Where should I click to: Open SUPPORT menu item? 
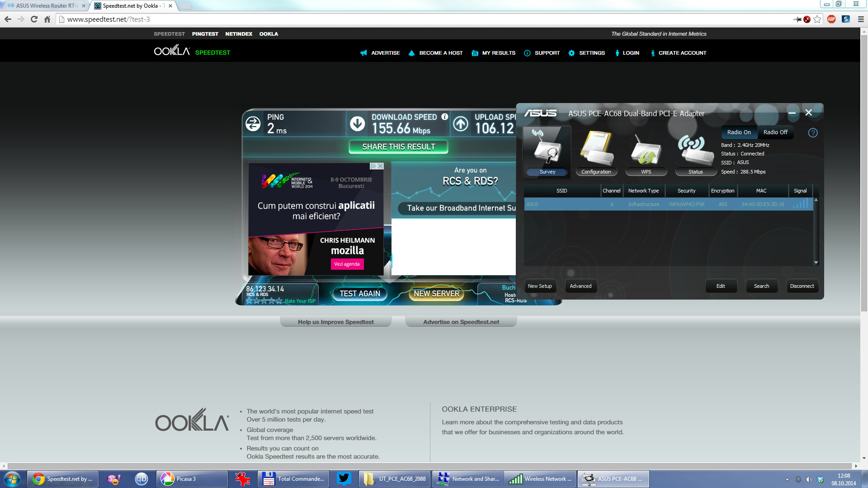542,53
